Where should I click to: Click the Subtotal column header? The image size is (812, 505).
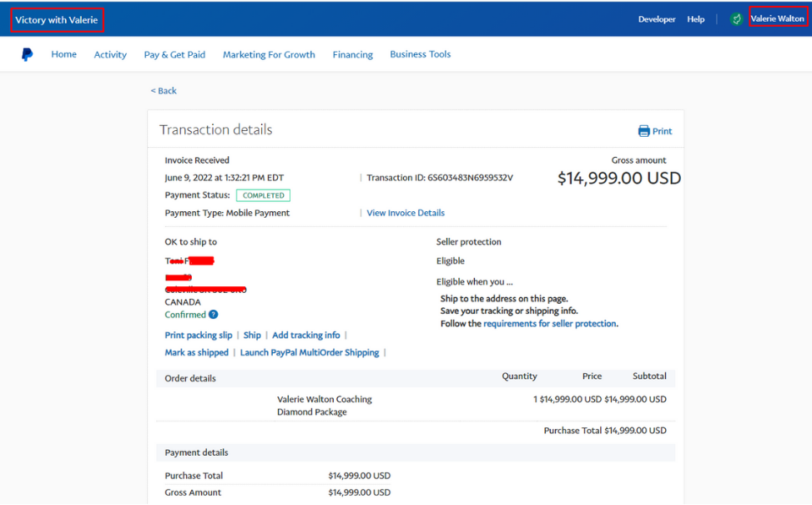[649, 376]
